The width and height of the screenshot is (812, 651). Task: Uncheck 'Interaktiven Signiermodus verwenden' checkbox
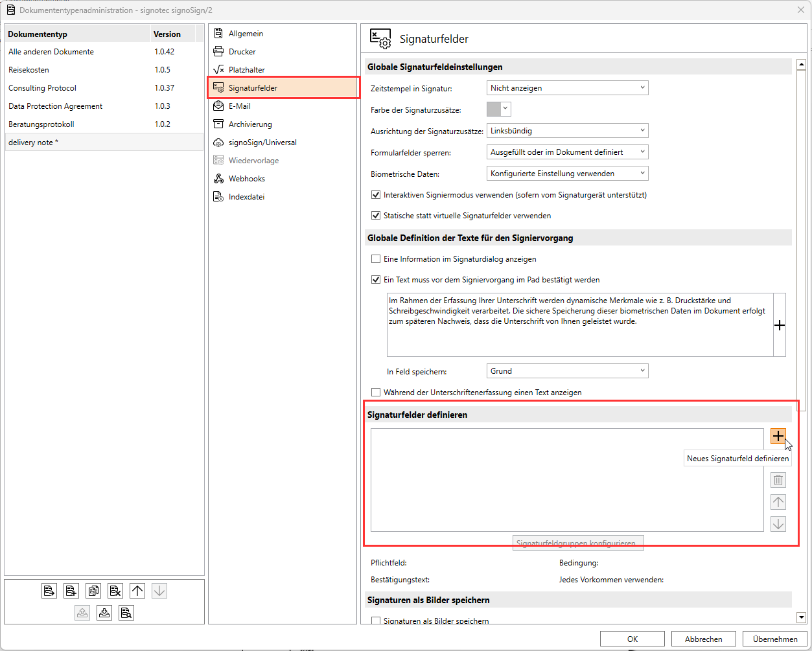click(376, 195)
